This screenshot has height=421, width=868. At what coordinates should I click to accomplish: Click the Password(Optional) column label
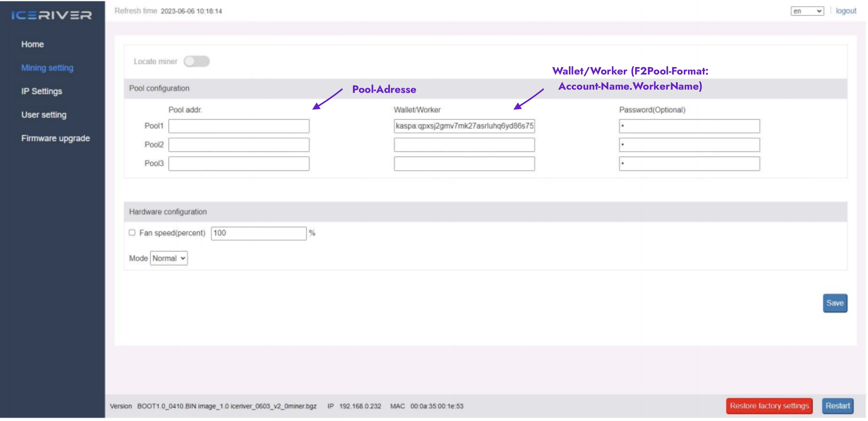[652, 110]
